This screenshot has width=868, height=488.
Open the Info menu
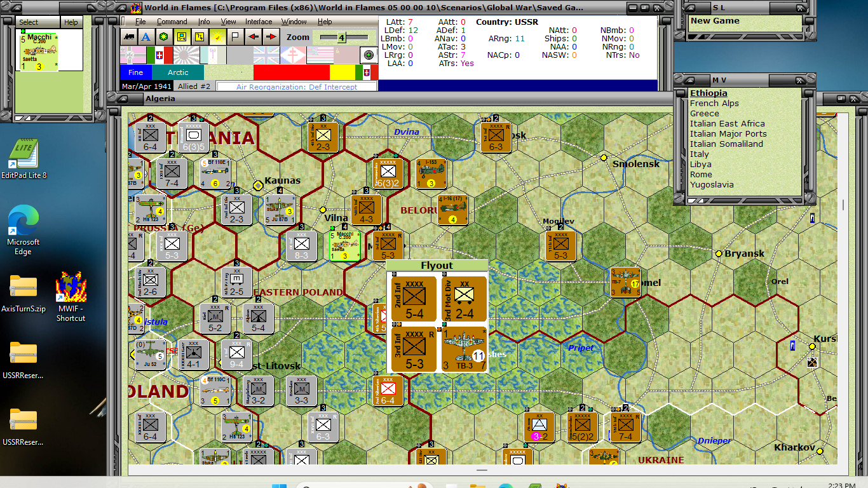click(x=203, y=22)
